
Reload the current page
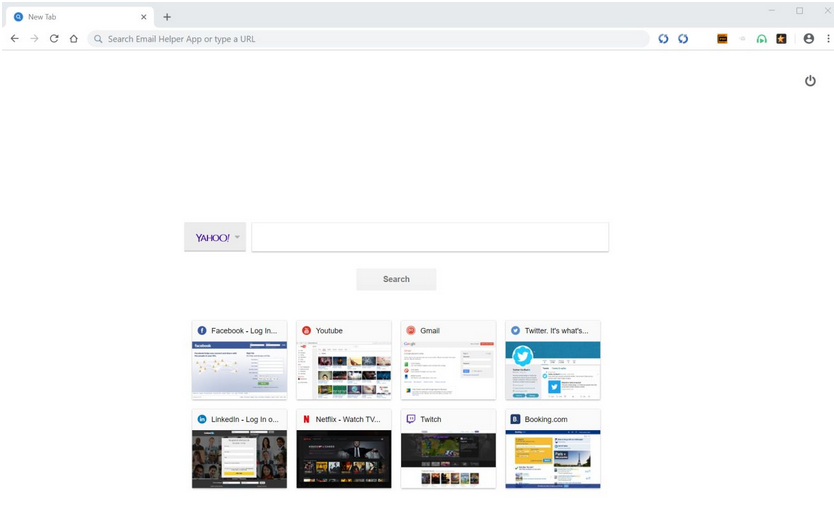pyautogui.click(x=54, y=39)
